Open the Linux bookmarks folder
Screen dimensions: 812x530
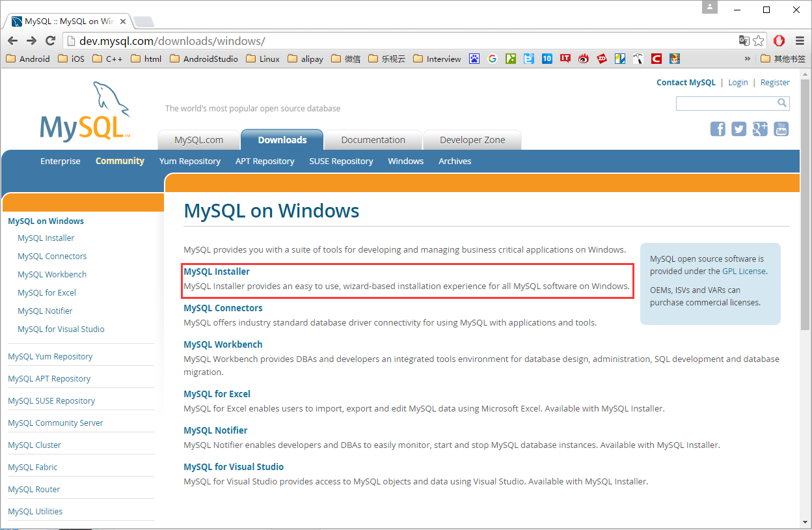(263, 59)
